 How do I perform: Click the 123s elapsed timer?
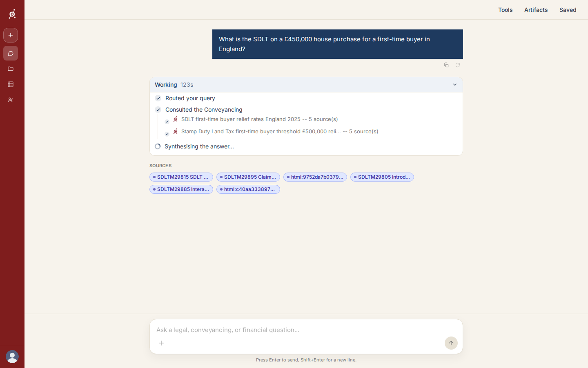tap(187, 85)
